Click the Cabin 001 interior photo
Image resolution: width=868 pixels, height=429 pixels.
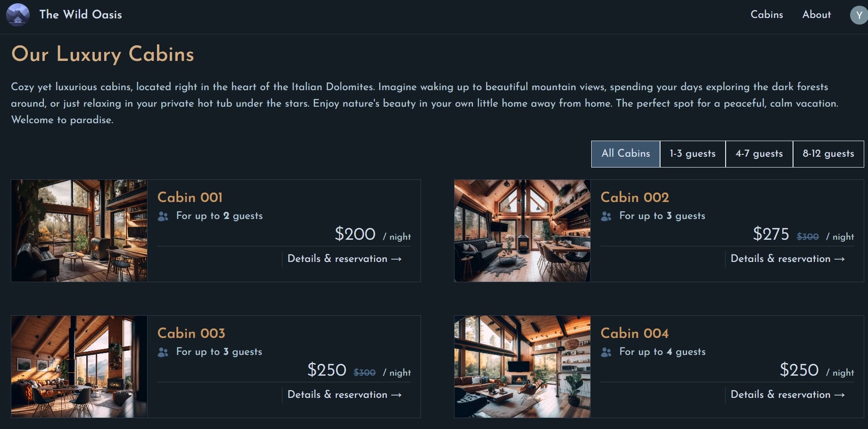tap(79, 231)
